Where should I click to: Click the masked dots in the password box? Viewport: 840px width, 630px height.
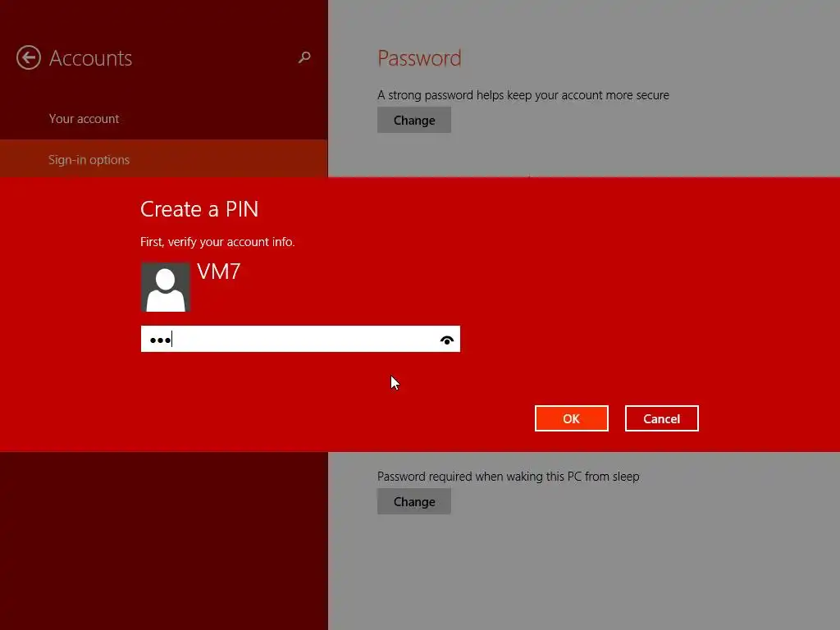[160, 340]
